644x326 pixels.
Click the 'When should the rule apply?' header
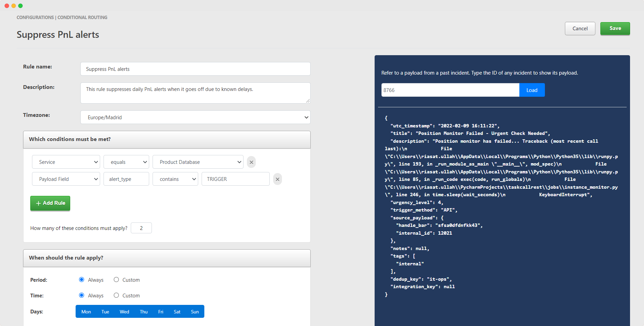pos(167,258)
